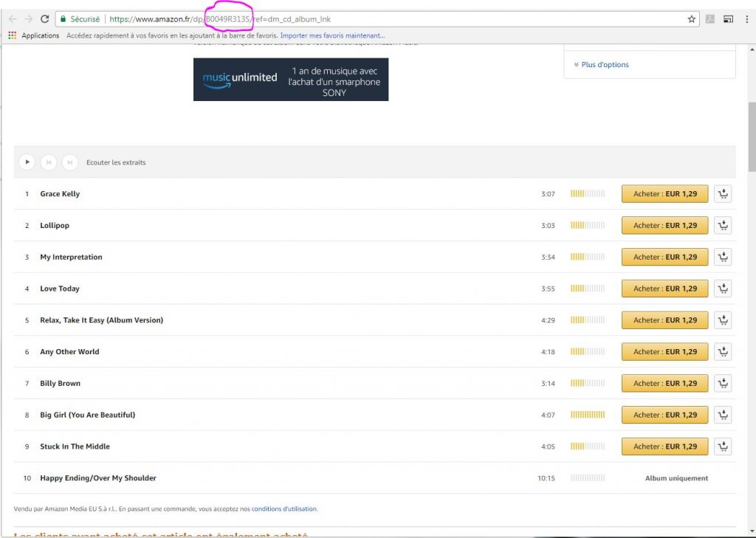
Task: Add Grace Kelly to cart via cart icon
Action: (723, 194)
